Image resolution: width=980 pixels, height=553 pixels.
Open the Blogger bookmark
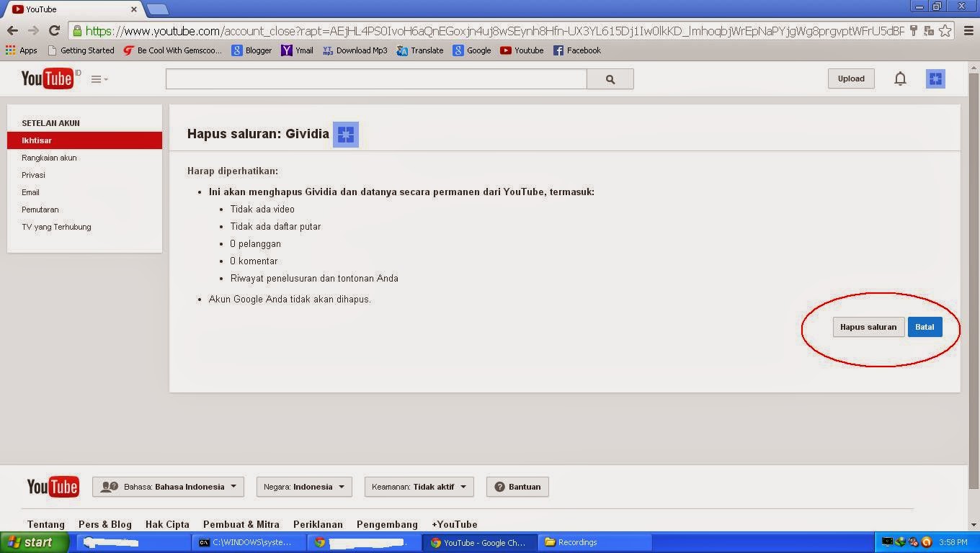click(x=251, y=50)
